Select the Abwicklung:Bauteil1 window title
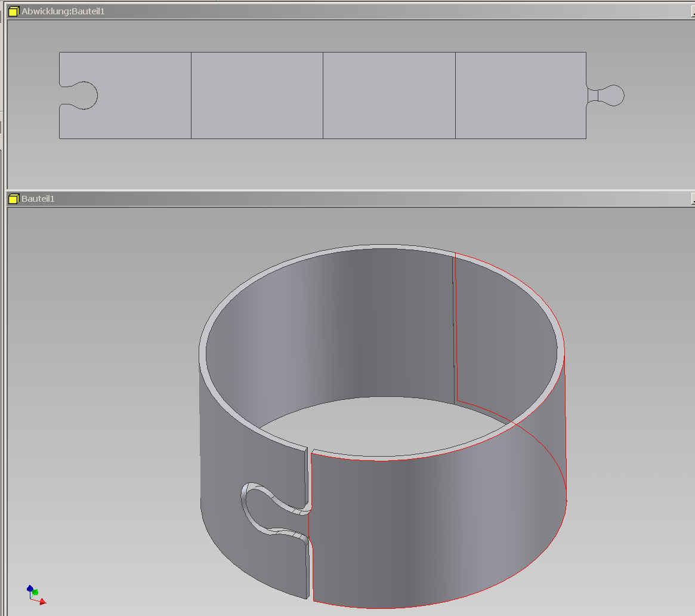The image size is (695, 616). tap(63, 11)
